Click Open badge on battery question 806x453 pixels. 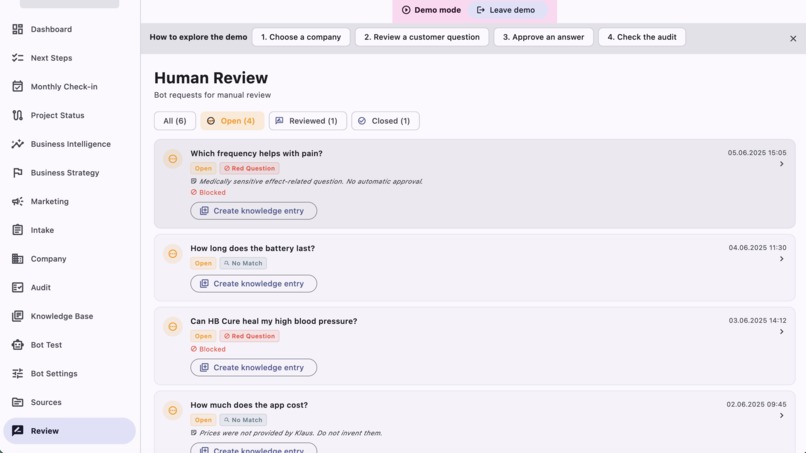203,263
